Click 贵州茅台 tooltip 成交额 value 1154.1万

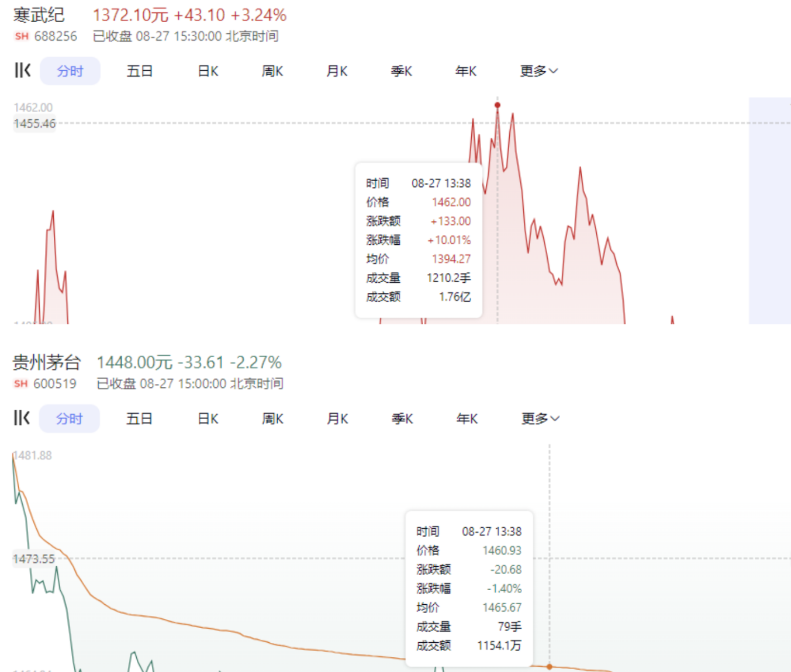tap(499, 646)
